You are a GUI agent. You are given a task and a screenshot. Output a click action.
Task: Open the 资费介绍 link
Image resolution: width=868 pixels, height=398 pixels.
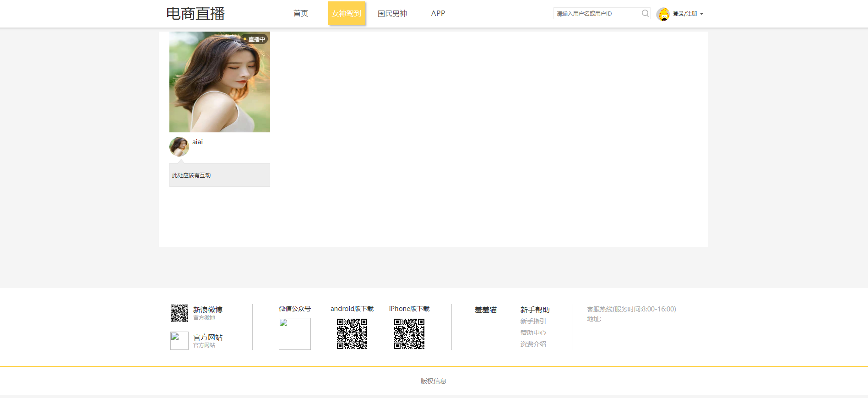pyautogui.click(x=533, y=344)
